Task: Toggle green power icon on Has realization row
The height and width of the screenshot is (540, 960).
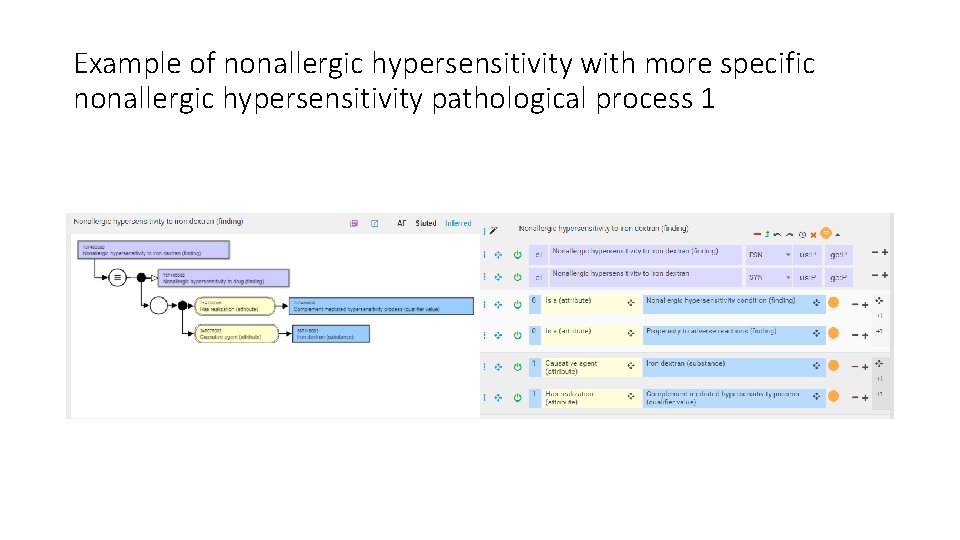Action: point(517,397)
